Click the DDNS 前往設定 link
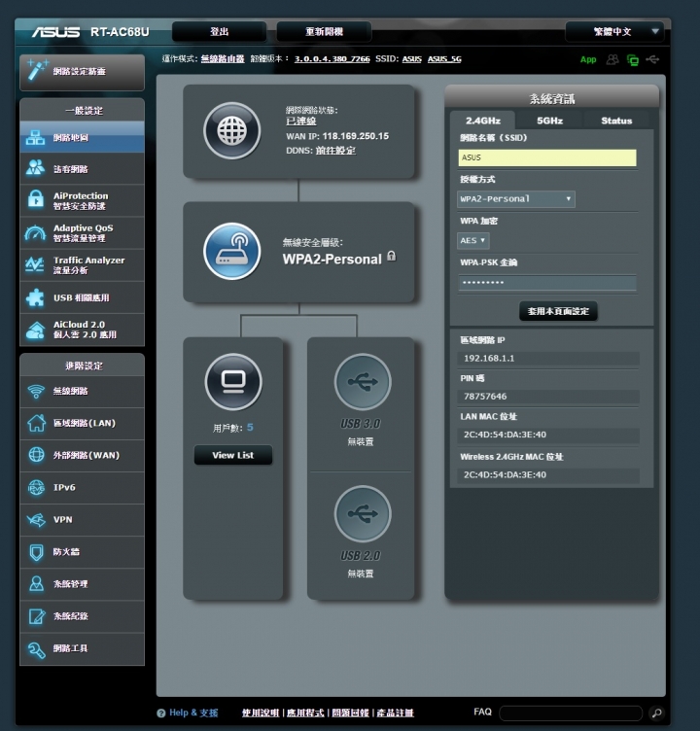The image size is (700, 731). pos(335,150)
